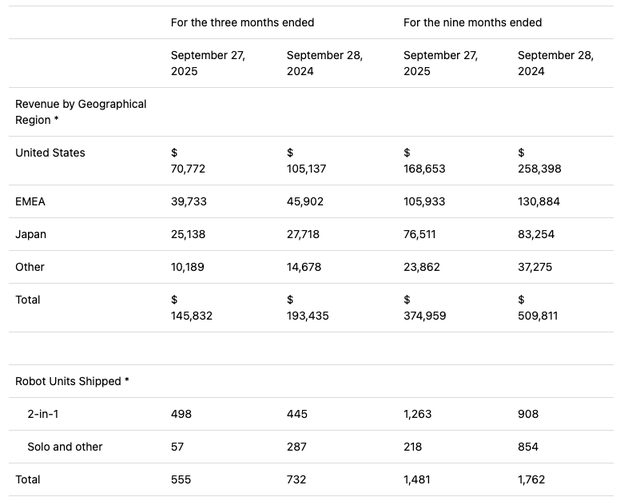Select the 'For the three months ended' header
Viewport: 640px width, 497px height.
tap(242, 22)
